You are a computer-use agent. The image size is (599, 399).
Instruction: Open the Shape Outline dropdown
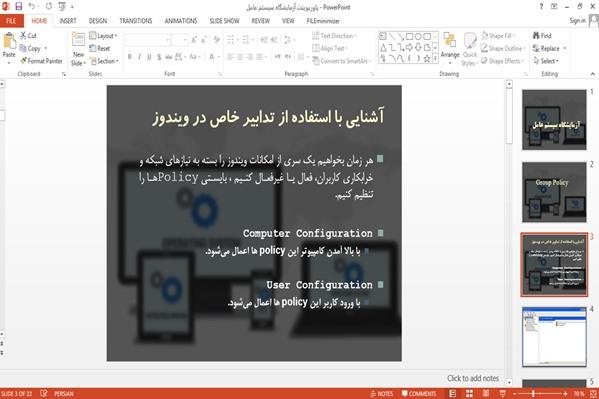click(x=503, y=48)
